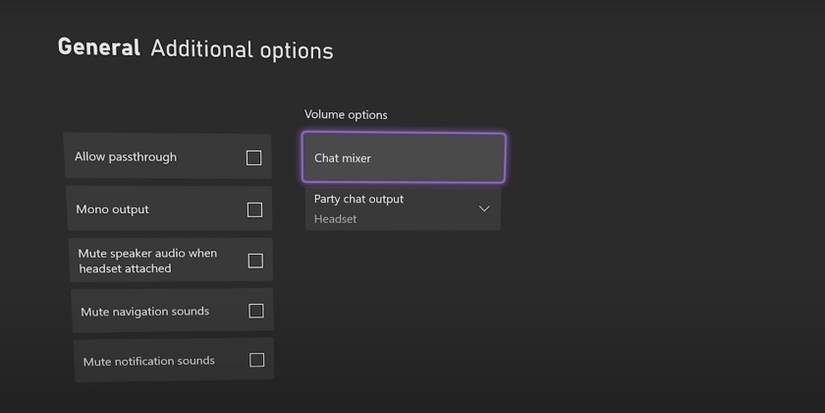
Task: Click the gap between Mono output label and checkbox
Action: 198,210
